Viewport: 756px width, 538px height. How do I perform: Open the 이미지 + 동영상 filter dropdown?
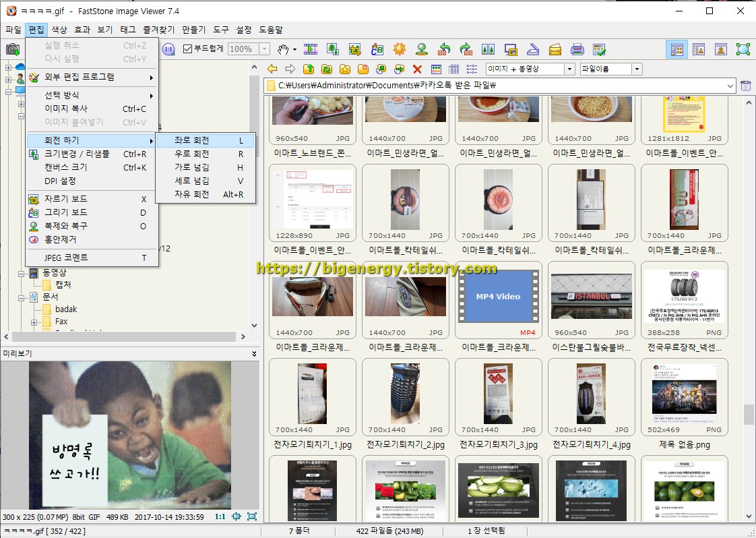[569, 69]
